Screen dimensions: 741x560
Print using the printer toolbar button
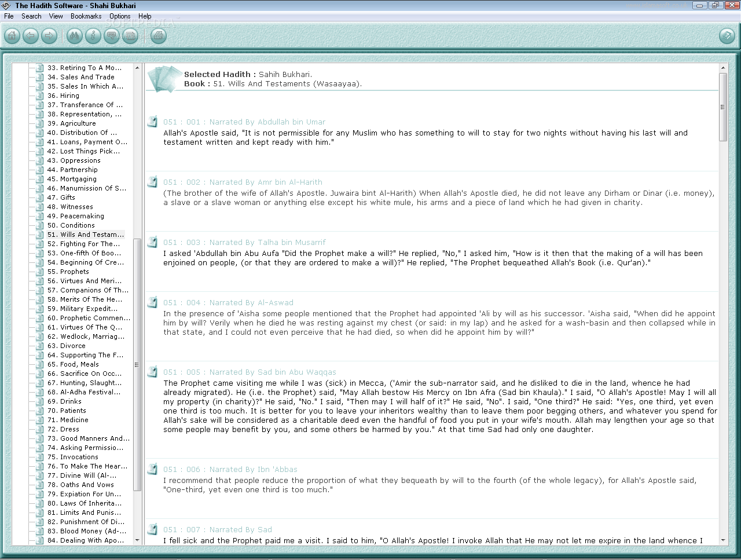click(158, 36)
